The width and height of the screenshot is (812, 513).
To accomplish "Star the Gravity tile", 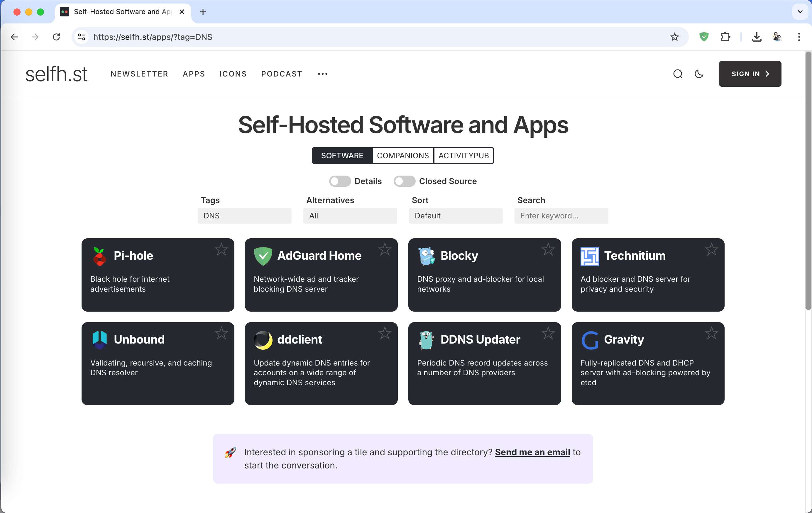I will click(x=711, y=333).
